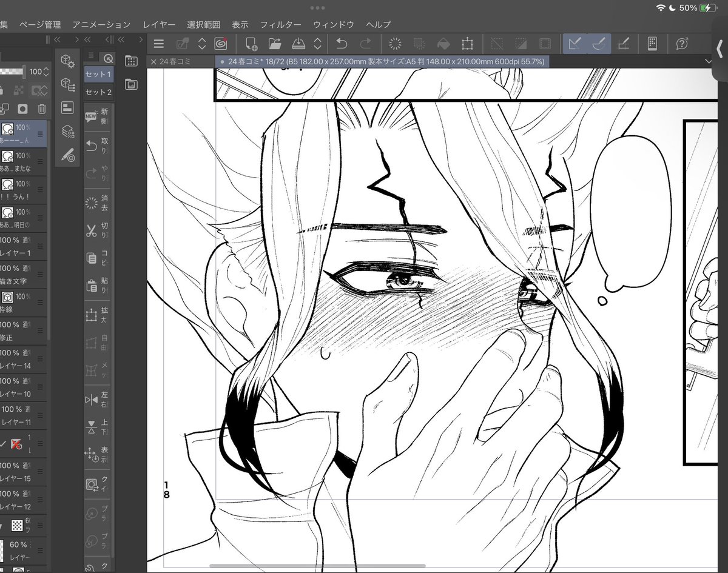Open handle menu for レイヤー14 row
728x573 pixels.
coord(40,360)
